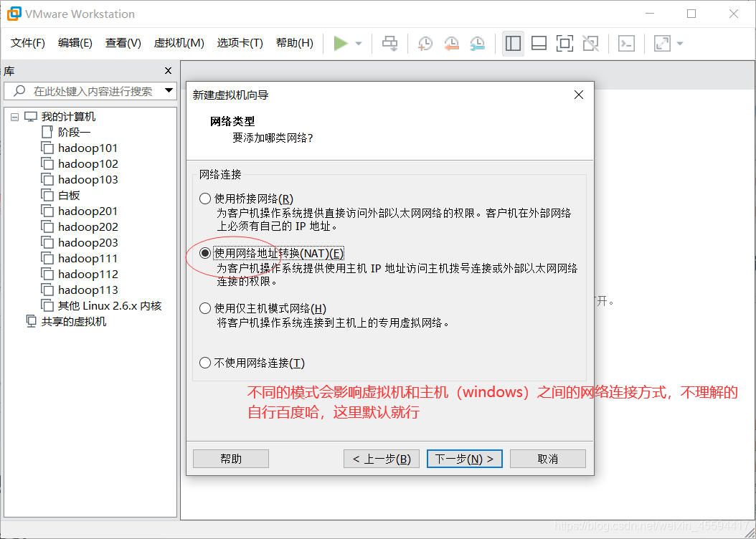The height and width of the screenshot is (539, 756).
Task: Click the hadoop101 VM icon
Action: click(47, 148)
